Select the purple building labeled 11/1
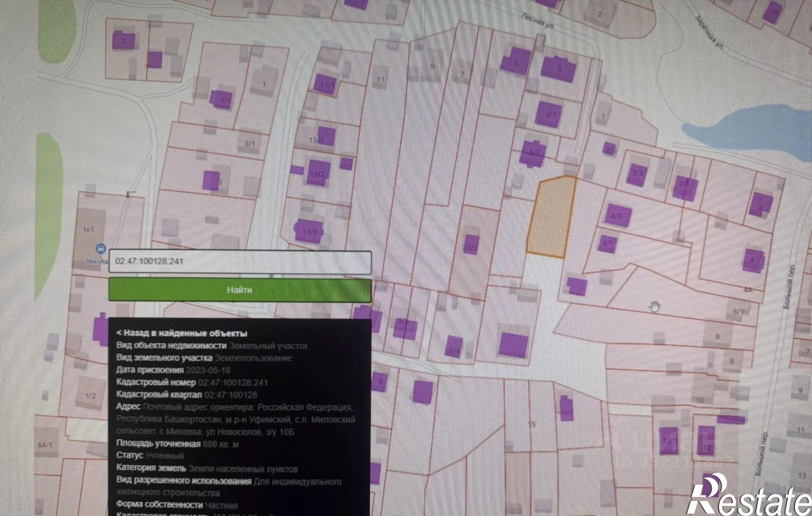812x516 pixels. pos(325,84)
